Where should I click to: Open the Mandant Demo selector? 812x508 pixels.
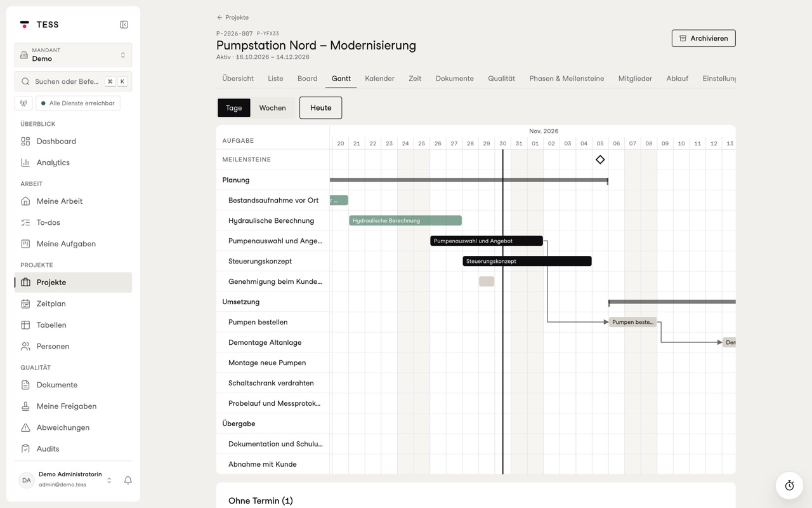(73, 55)
